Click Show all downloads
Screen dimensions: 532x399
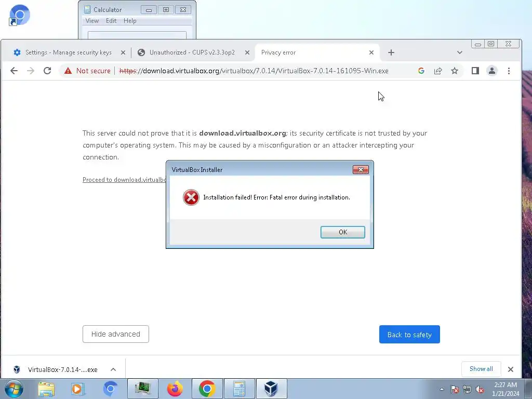coord(481,369)
